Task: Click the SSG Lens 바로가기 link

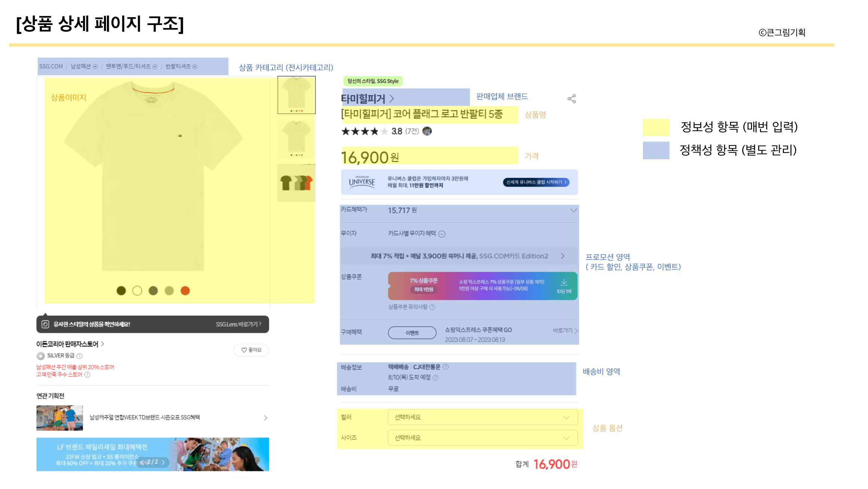Action: (x=238, y=324)
